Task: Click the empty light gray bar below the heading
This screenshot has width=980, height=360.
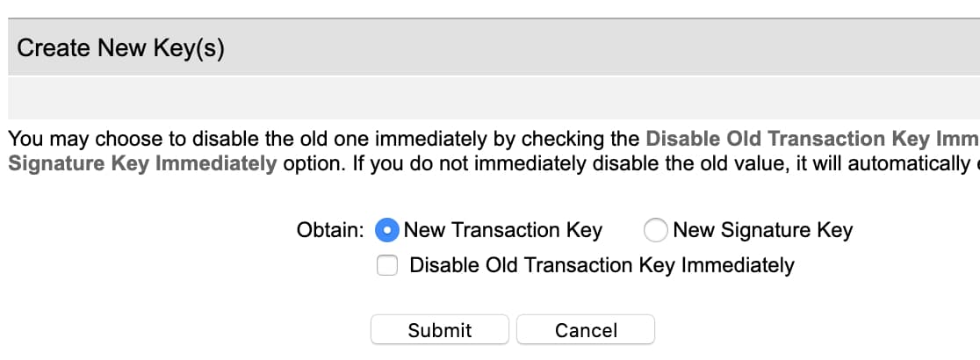Action: (490, 97)
